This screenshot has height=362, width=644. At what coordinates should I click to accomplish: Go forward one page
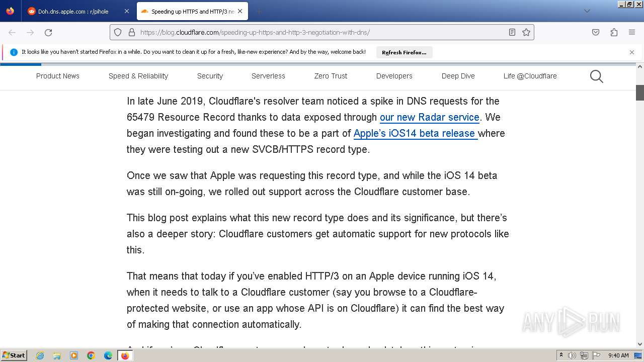(30, 32)
